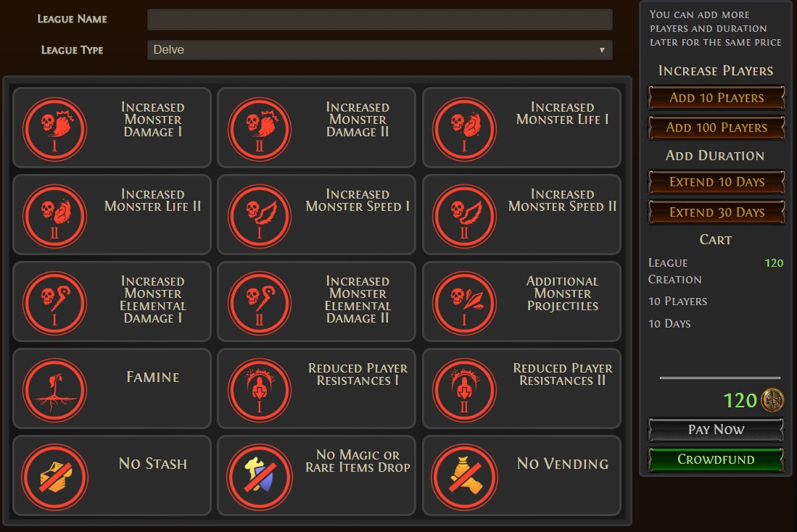Focus the League Name input field
The height and width of the screenshot is (532, 797).
tap(380, 20)
